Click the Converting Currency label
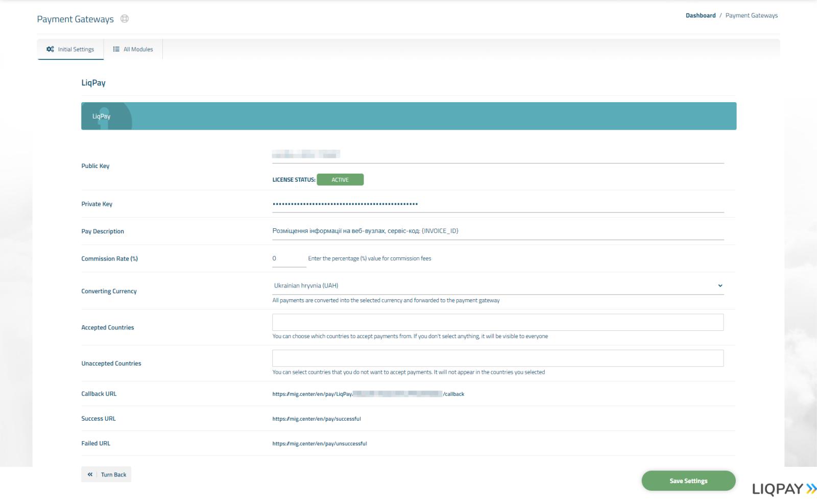 pos(109,291)
